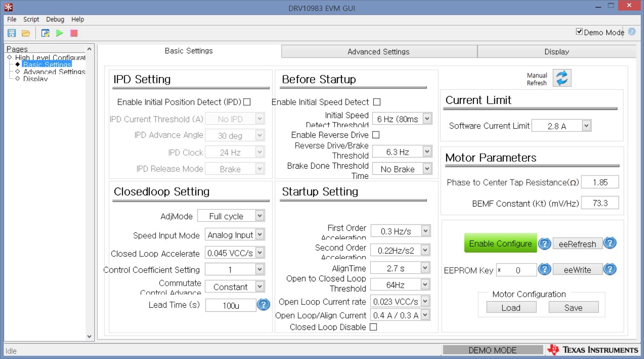Open Initial Speed Detect Threshold dropdown
Viewport: 644px width, 359px height.
coord(402,119)
